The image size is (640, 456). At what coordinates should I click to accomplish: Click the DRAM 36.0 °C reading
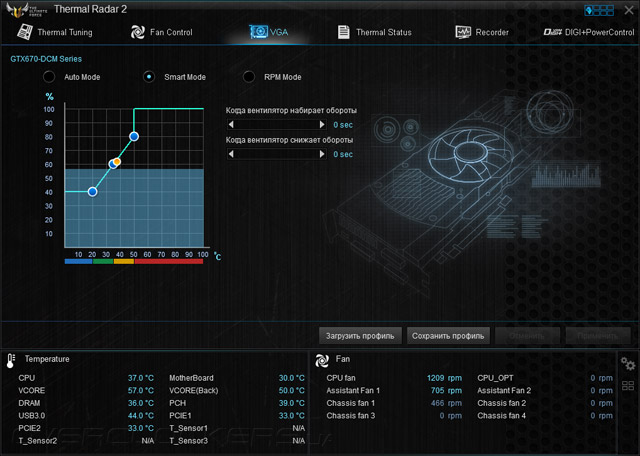tap(140, 403)
